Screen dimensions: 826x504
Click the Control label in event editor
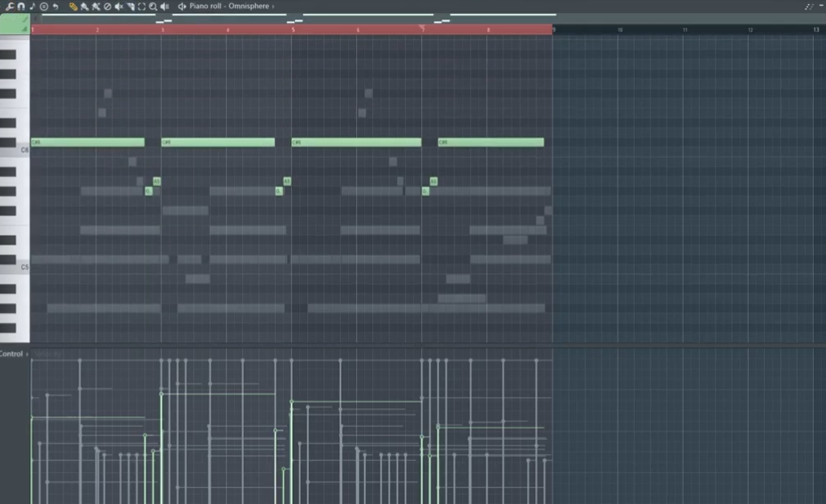[11, 354]
